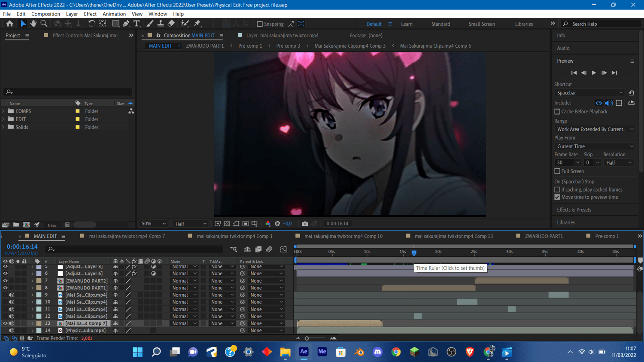The image size is (644, 362).
Task: Open the composition mini-flowchart icon in timeline
Action: click(234, 249)
